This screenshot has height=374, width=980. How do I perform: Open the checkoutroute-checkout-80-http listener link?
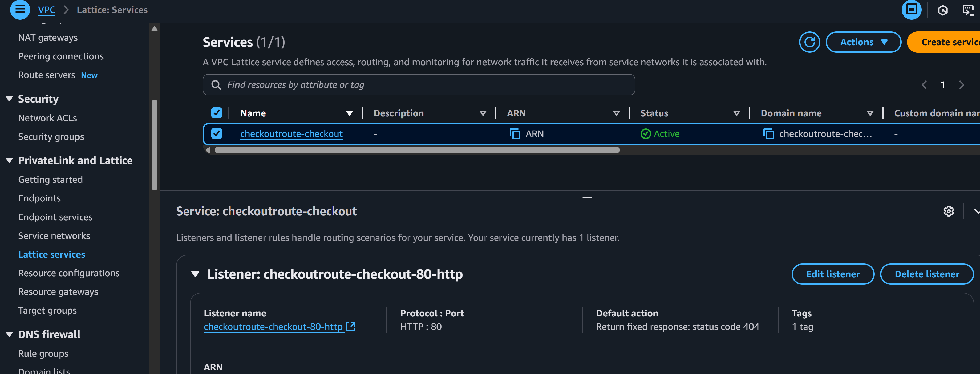point(273,327)
